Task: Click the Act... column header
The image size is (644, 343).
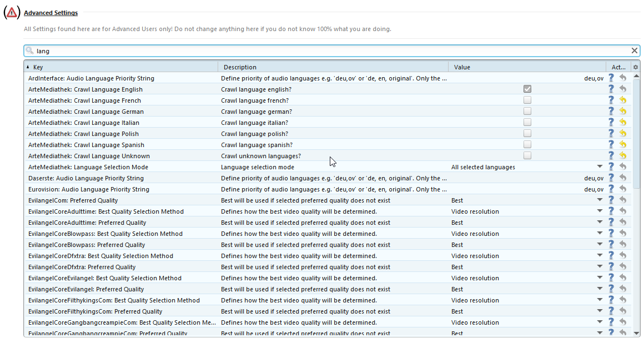Action: [618, 67]
